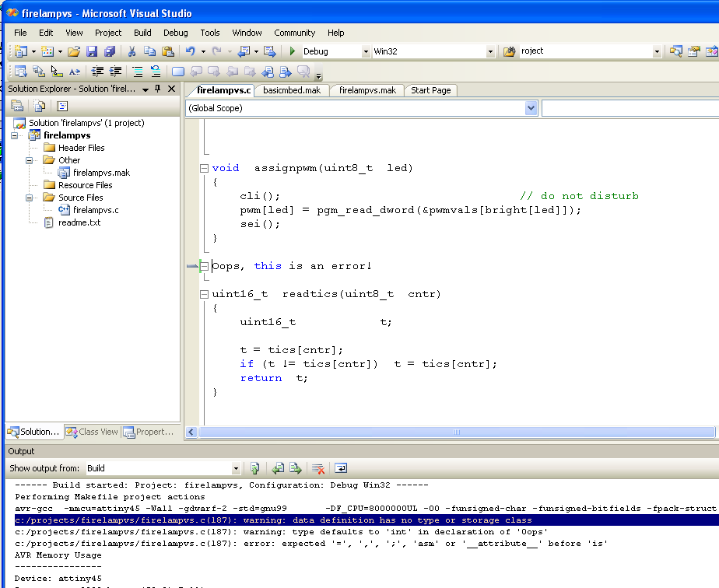Select firelampvs.mak in Solution Explorer
This screenshot has width=719, height=588.
[101, 173]
